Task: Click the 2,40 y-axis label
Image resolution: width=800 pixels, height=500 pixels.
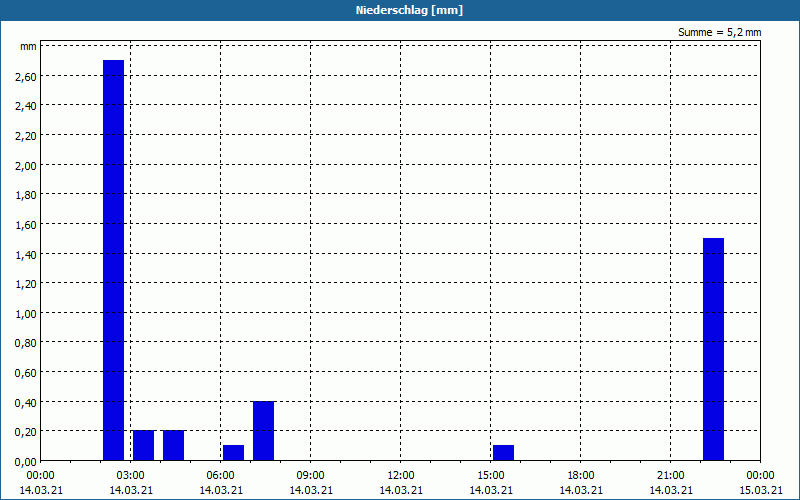Action: point(26,106)
